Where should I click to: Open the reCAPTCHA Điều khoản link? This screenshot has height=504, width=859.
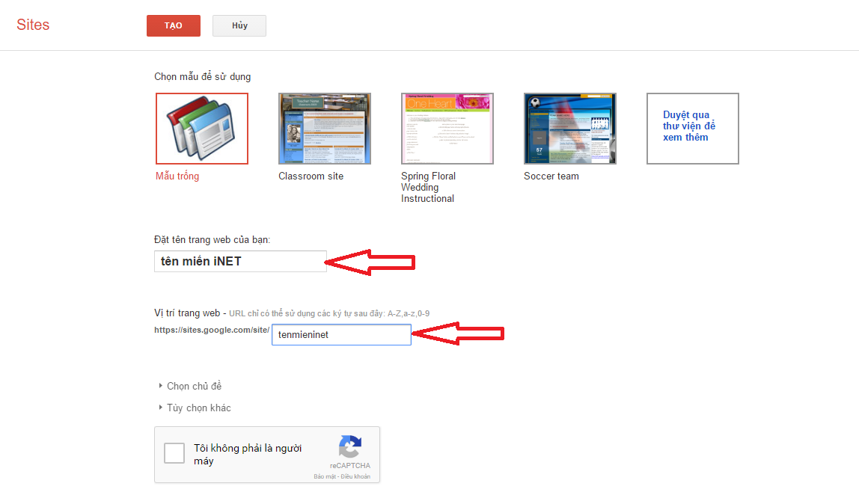[x=355, y=476]
